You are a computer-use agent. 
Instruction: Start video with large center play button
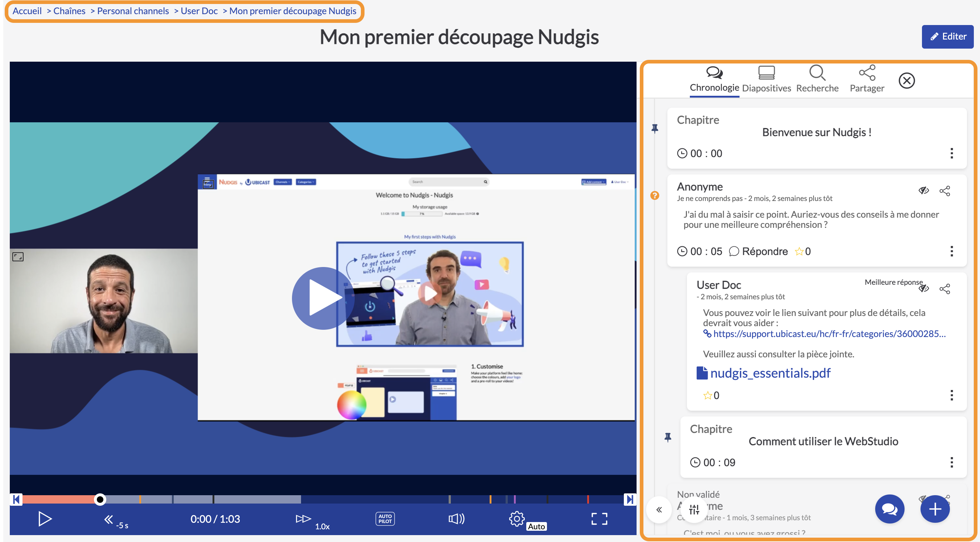323,298
